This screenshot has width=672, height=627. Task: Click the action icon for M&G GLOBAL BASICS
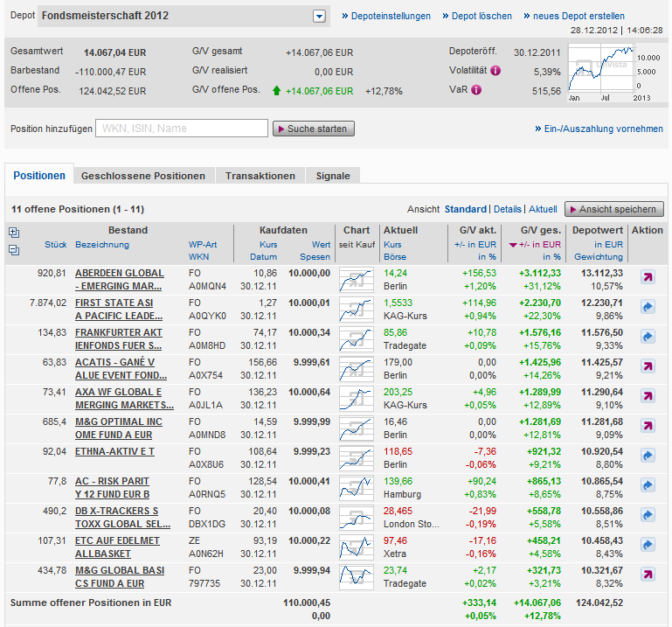pyautogui.click(x=648, y=575)
